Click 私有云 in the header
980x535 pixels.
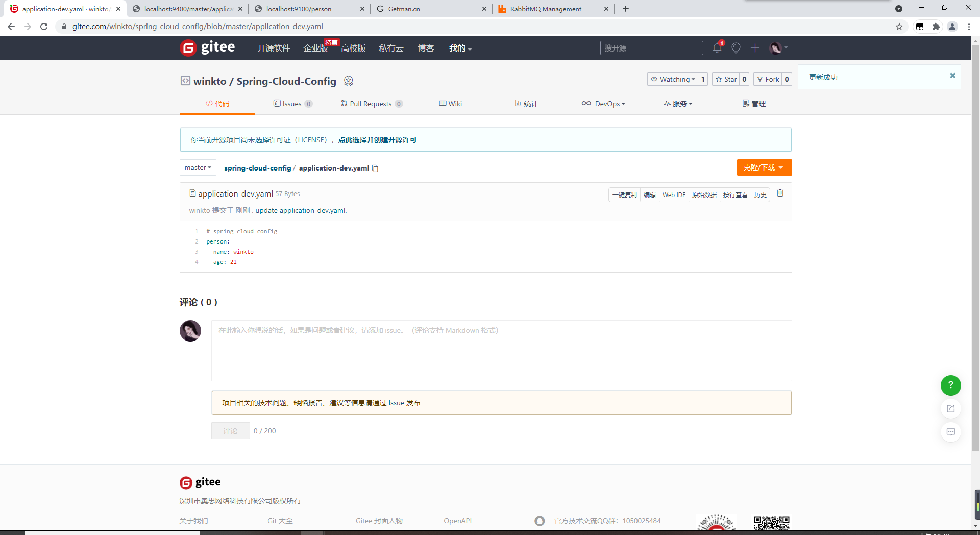click(391, 48)
